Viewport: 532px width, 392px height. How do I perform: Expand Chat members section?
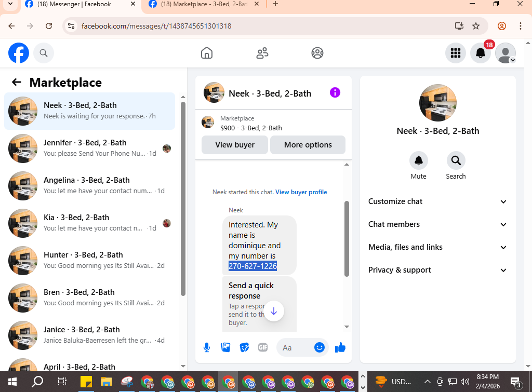coord(437,224)
